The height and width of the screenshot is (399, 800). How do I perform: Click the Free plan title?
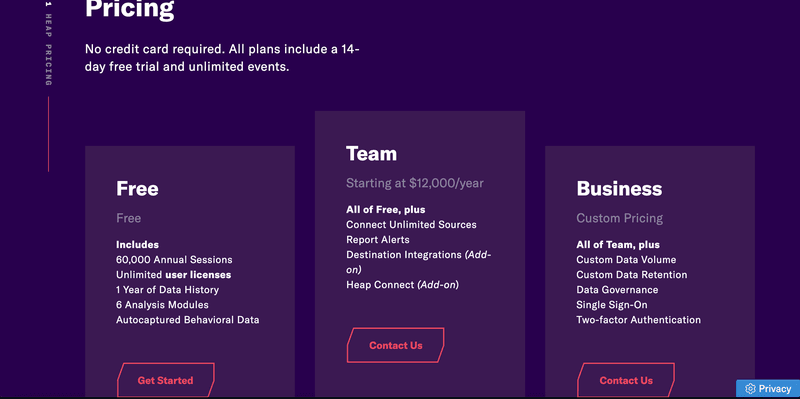[x=137, y=188]
